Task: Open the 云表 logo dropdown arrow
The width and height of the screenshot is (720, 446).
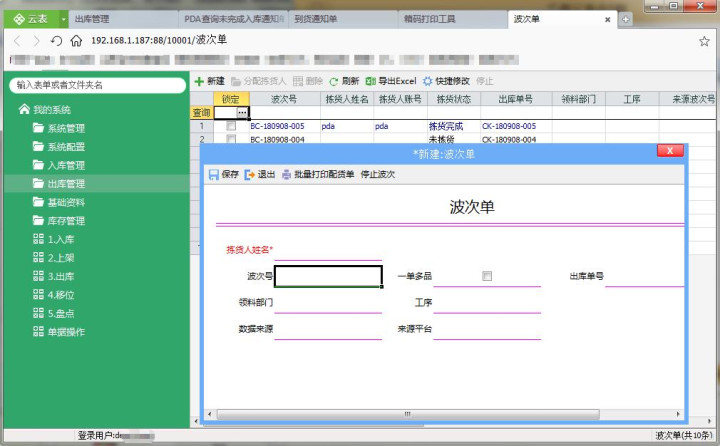Action: [x=64, y=19]
